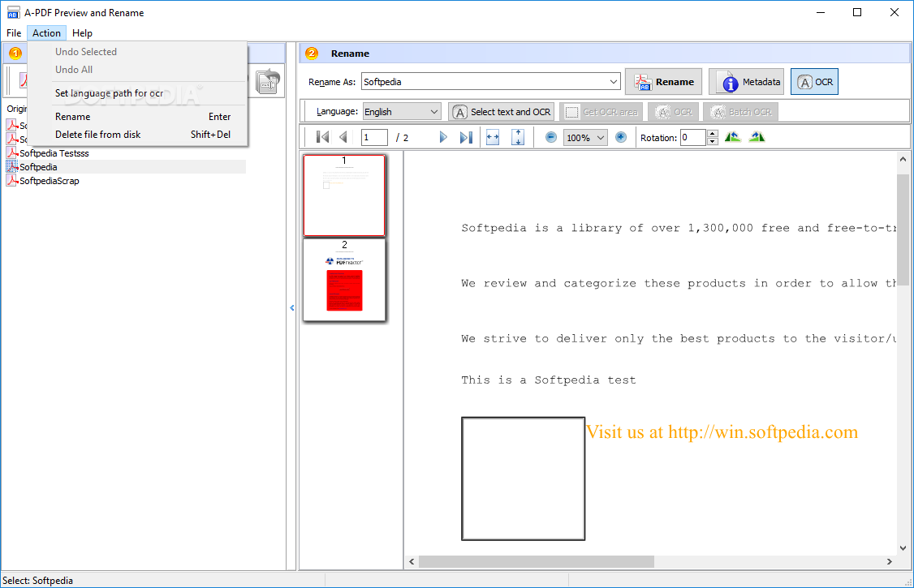Increase rotation value with up stepper
914x588 pixels.
tap(713, 134)
